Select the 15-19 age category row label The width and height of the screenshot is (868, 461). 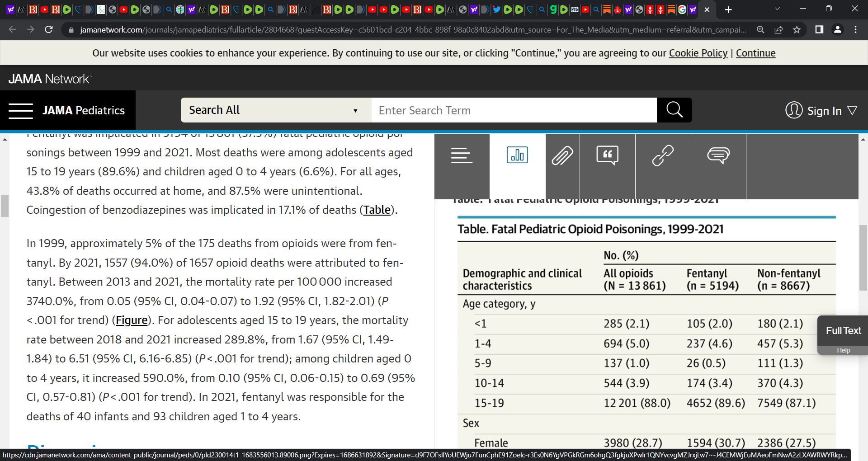[489, 403]
